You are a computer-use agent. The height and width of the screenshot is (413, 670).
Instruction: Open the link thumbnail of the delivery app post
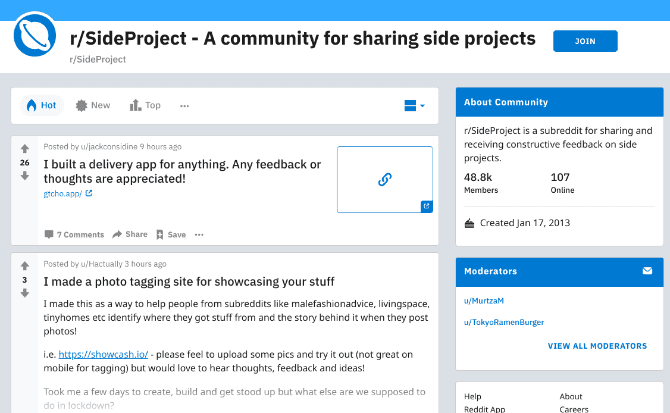(x=384, y=179)
